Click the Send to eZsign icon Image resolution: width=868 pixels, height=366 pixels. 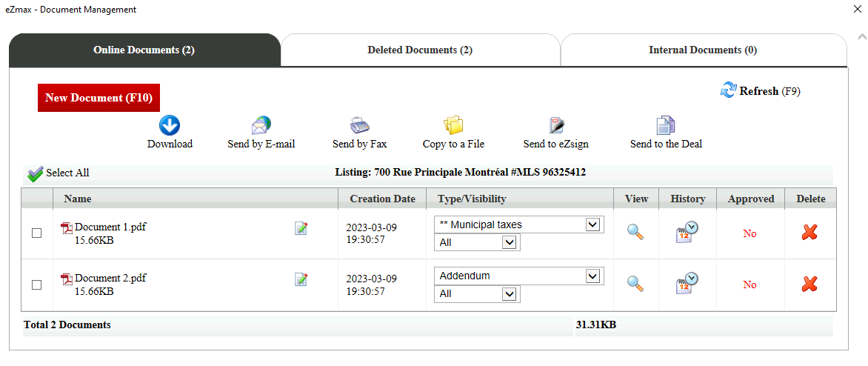(x=555, y=126)
